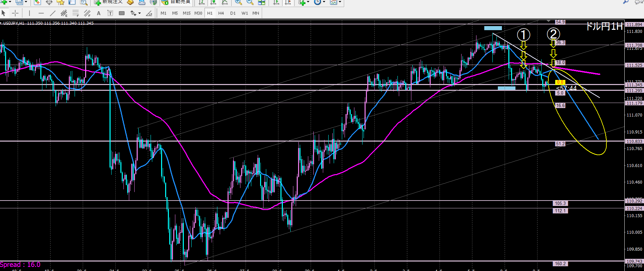Click the 'Spread : 16.0' label

pyautogui.click(x=20, y=265)
